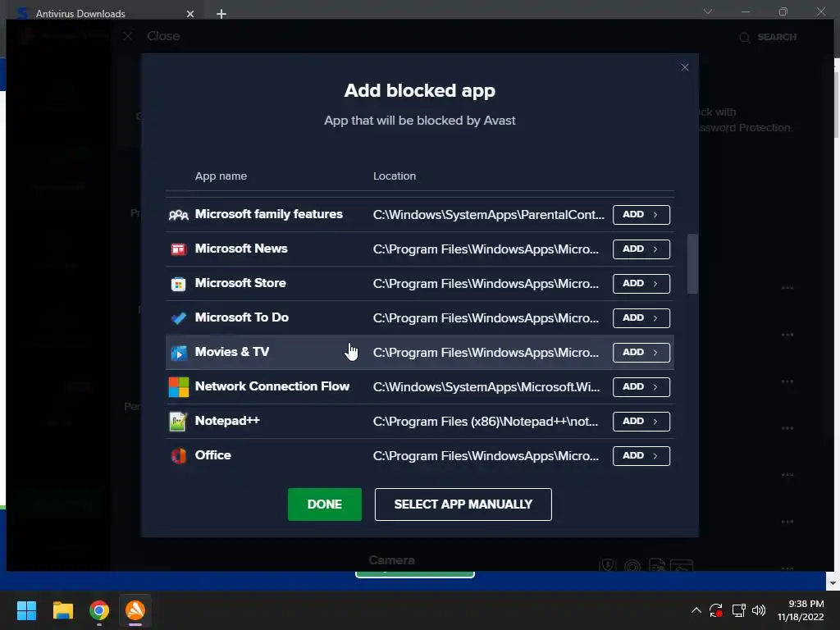Select the Movies & TV row name
This screenshot has height=630, width=840.
click(x=232, y=352)
